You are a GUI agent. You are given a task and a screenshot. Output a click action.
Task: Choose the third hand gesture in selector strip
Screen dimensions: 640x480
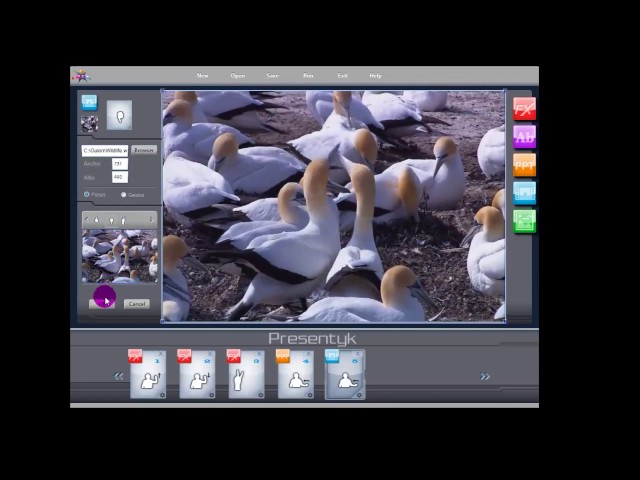point(124,220)
